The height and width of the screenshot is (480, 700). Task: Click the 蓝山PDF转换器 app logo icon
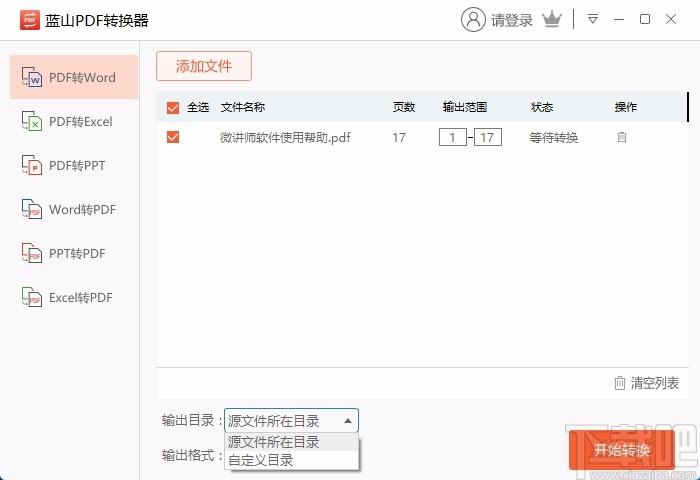click(29, 20)
